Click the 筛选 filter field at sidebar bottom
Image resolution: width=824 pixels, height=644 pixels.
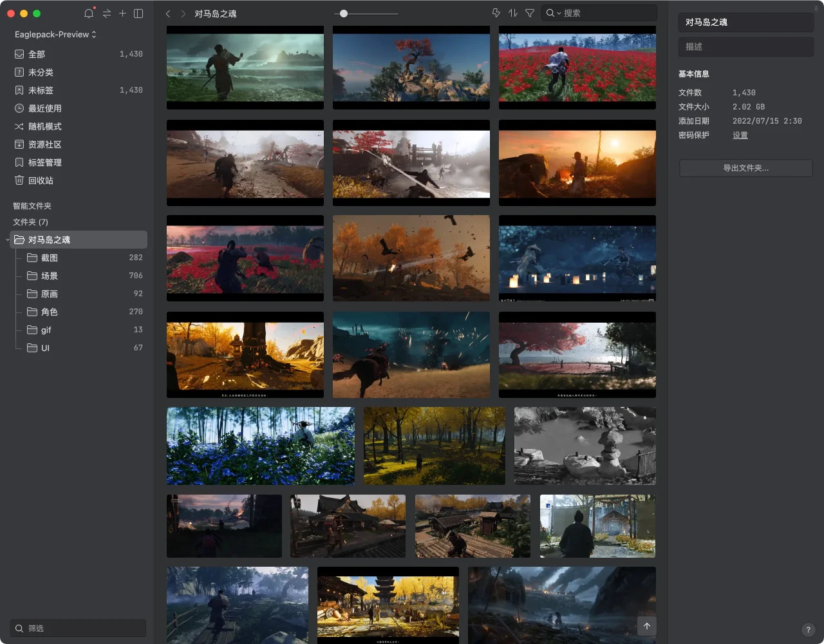[x=79, y=628]
